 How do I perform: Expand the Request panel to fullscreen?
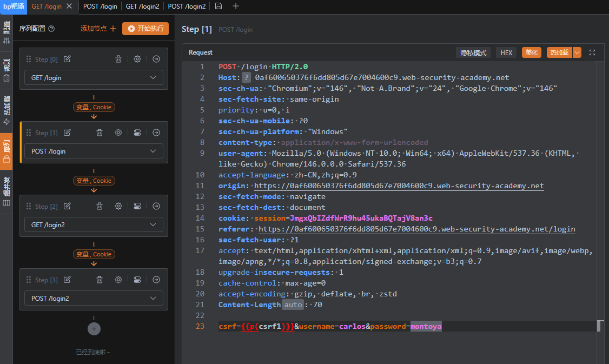(592, 52)
